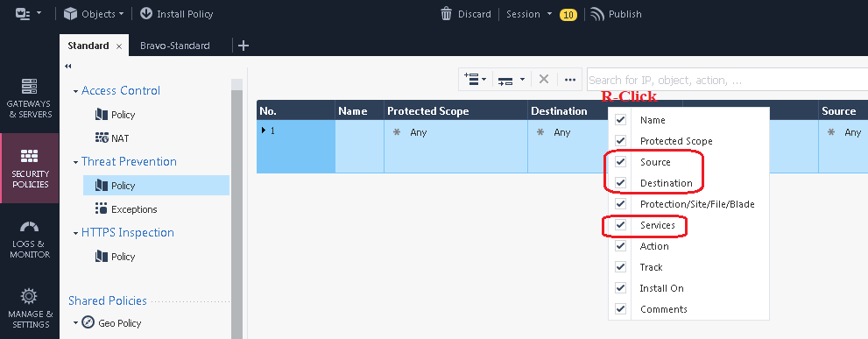Viewport: 868px width, 339px height.
Task: Collapse the Threat Prevention section
Action: 76,162
